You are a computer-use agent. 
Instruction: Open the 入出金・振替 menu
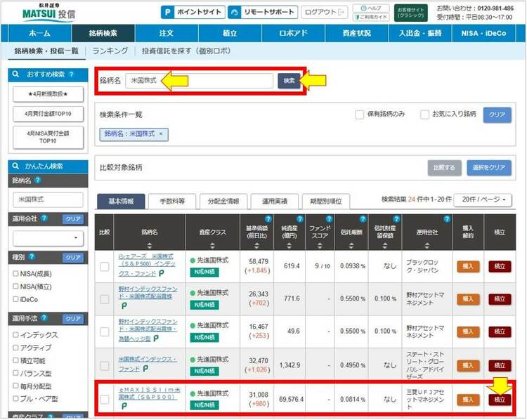[x=420, y=33]
